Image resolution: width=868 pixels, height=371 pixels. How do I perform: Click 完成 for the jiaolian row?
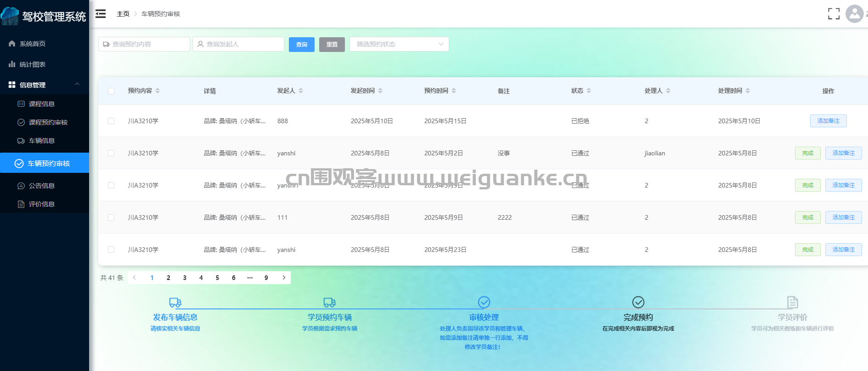tap(808, 153)
